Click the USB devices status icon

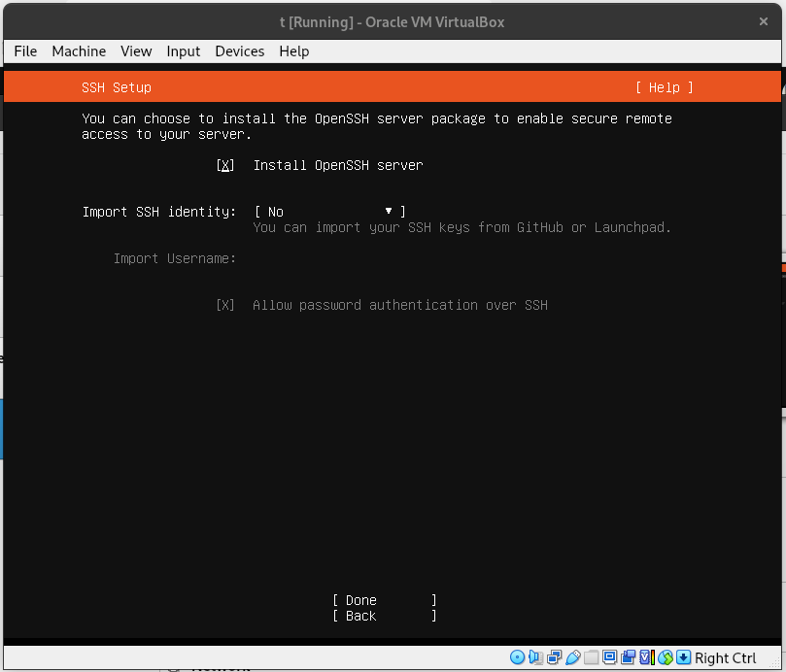[573, 658]
